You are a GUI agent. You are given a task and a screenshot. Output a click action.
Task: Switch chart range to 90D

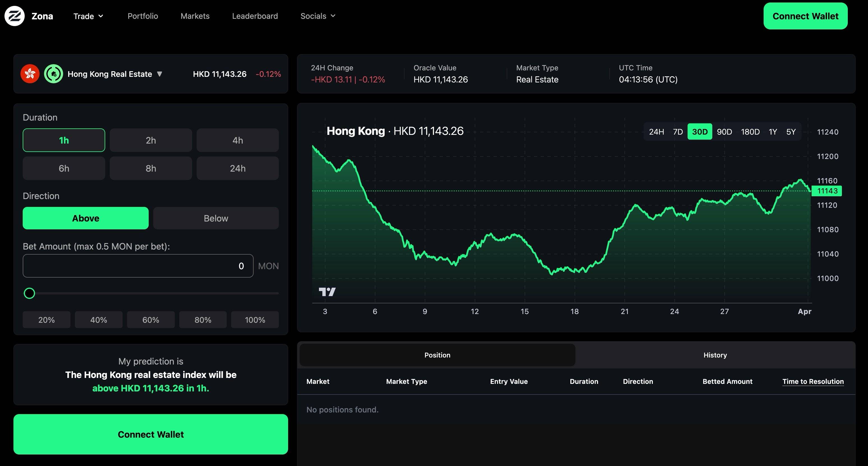724,132
